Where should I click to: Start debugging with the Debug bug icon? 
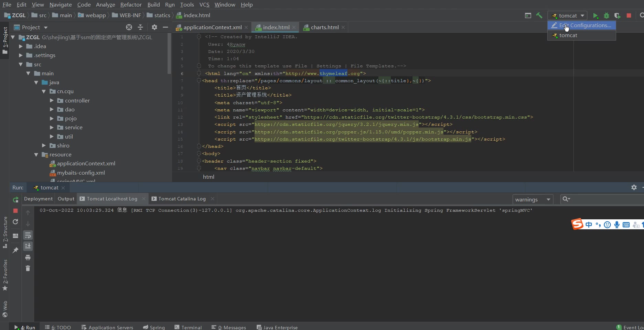coord(607,16)
